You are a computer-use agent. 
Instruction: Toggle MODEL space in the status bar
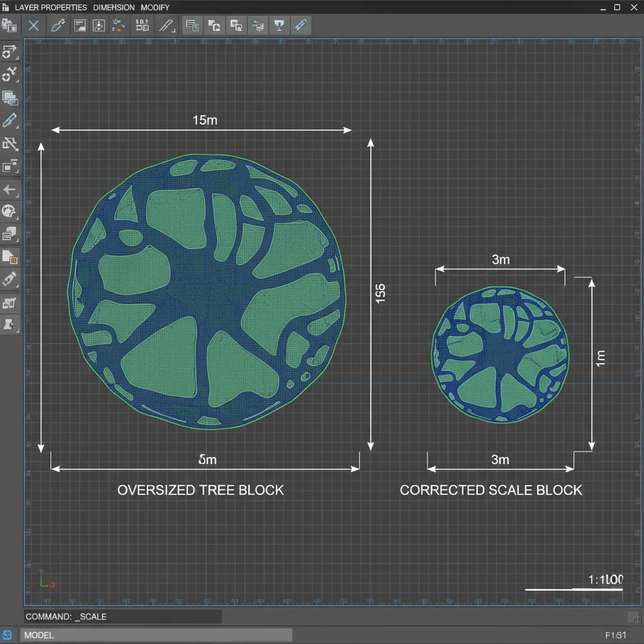[x=38, y=635]
